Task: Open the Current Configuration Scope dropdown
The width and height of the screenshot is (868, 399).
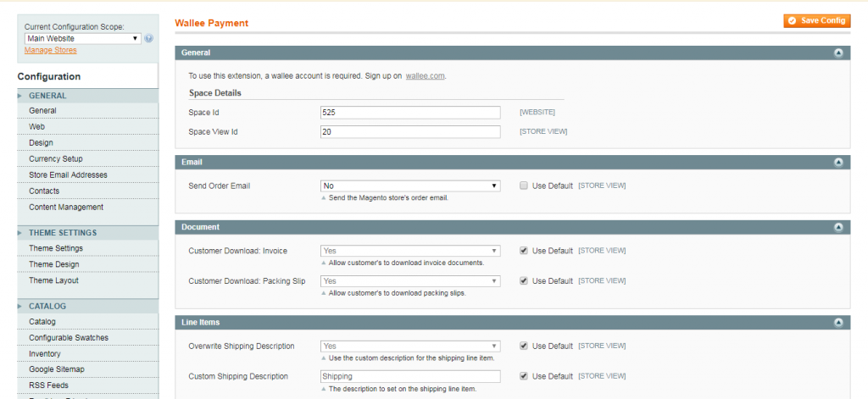Action: tap(83, 39)
